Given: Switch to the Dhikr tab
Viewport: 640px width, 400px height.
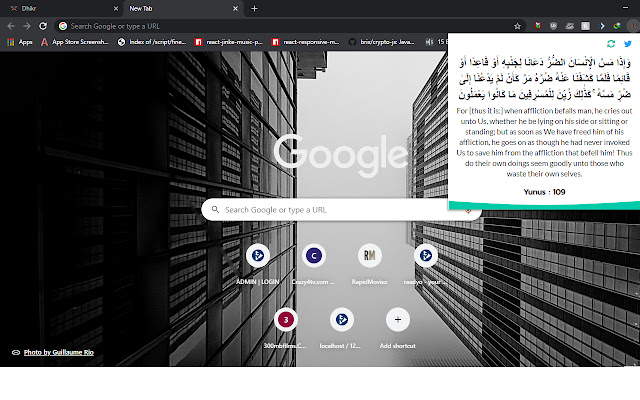Looking at the screenshot, I should 61,9.
